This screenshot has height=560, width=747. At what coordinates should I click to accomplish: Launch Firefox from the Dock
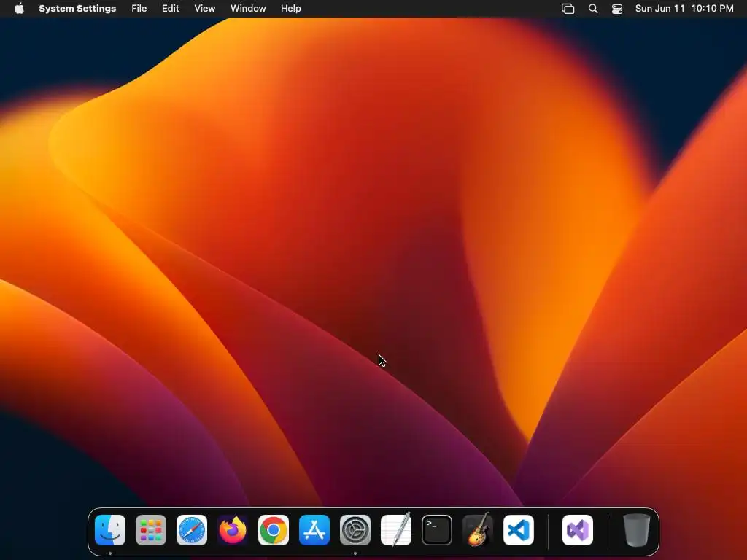click(233, 530)
